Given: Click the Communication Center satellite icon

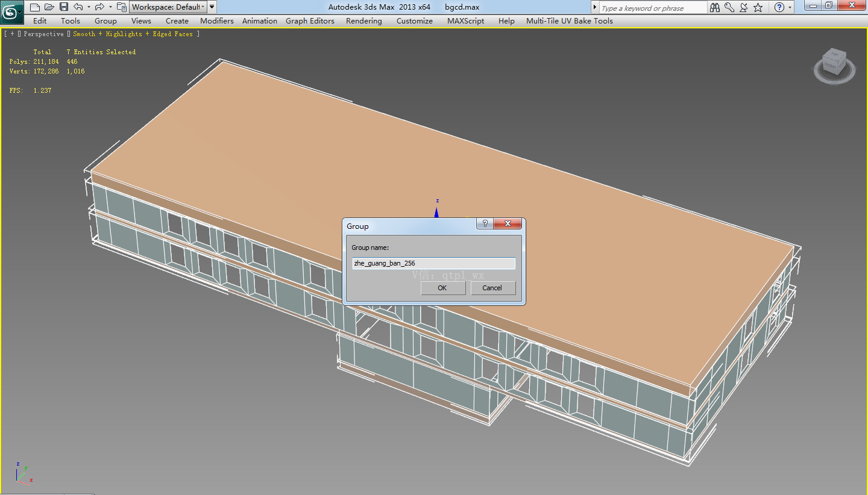Looking at the screenshot, I should click(x=744, y=8).
